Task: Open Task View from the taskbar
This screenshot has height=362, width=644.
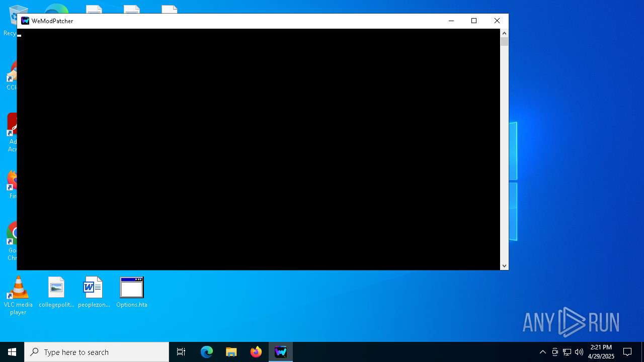Action: (181, 352)
